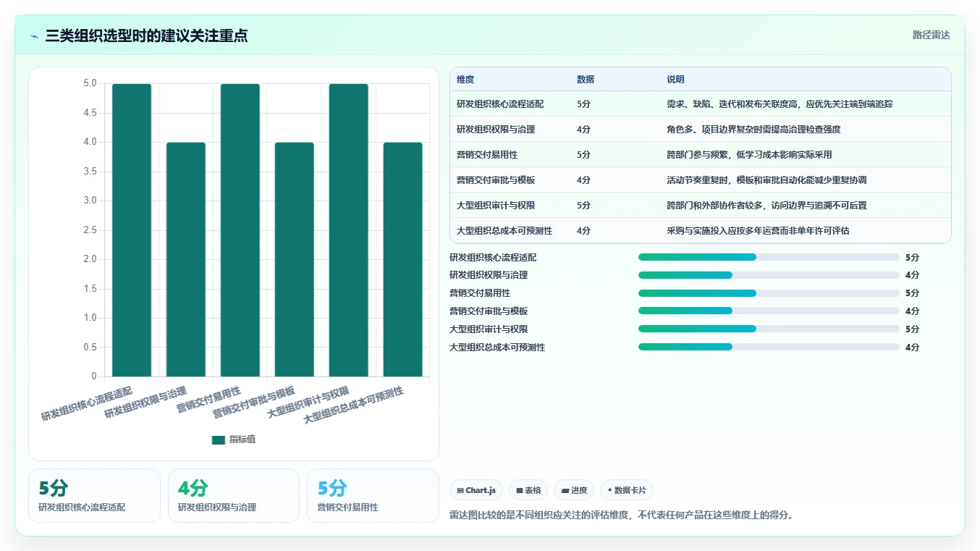This screenshot has height=551, width=980.
Task: Click the 说明 column header
Action: point(675,79)
